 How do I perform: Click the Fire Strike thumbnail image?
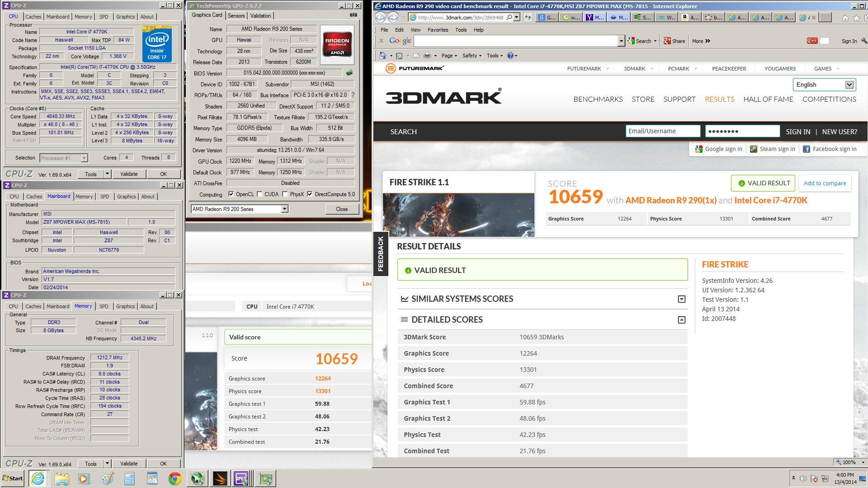point(458,215)
